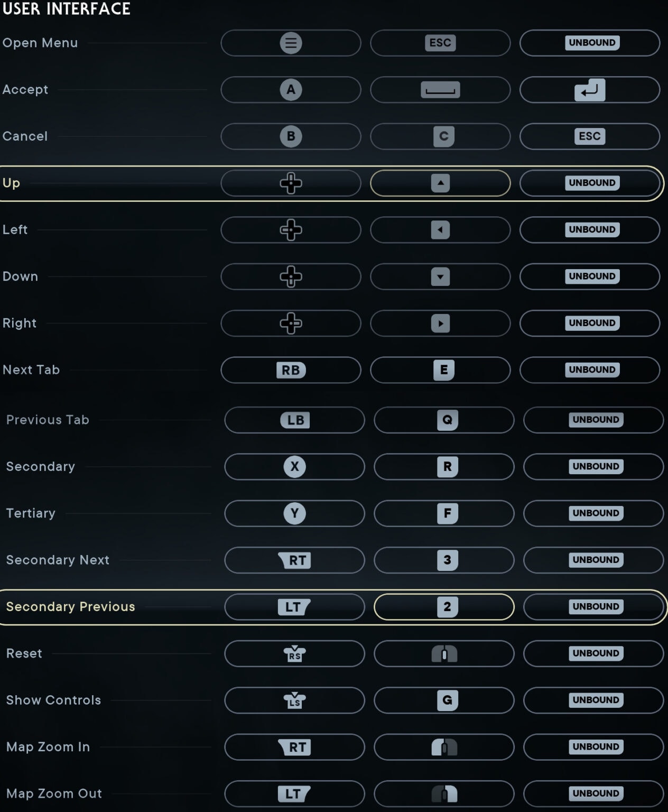Click the X button binding for Secondary
668x812 pixels.
coord(294,466)
